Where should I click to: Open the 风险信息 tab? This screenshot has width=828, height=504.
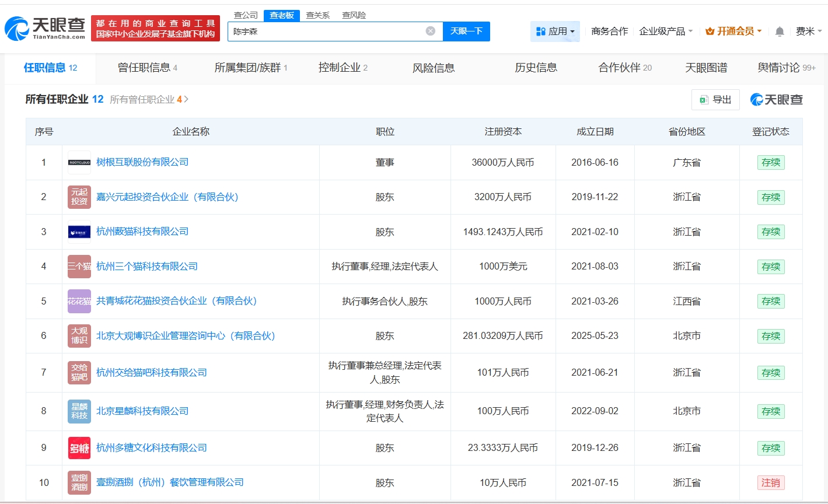pos(434,68)
